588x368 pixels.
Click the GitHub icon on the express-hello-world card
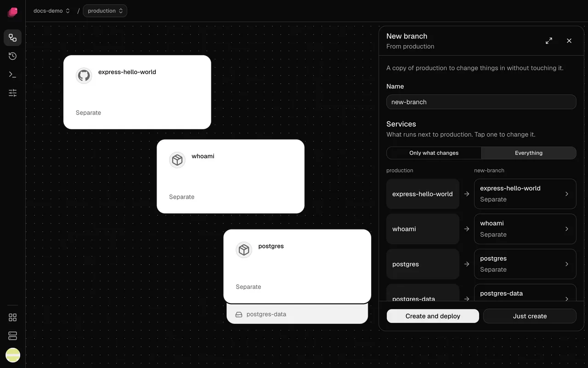point(84,75)
